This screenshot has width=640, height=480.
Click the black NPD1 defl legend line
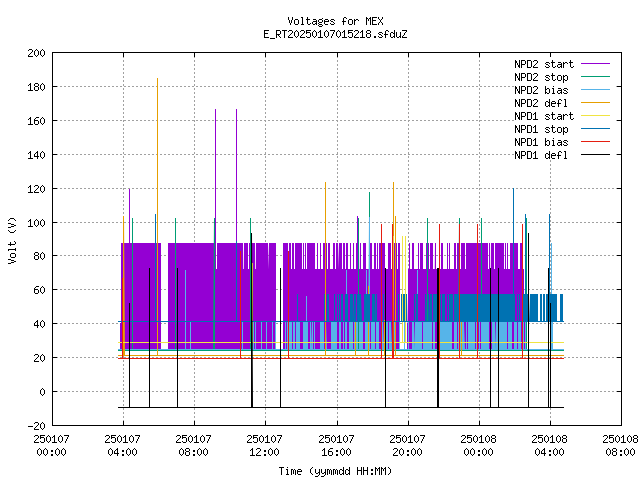click(x=596, y=155)
